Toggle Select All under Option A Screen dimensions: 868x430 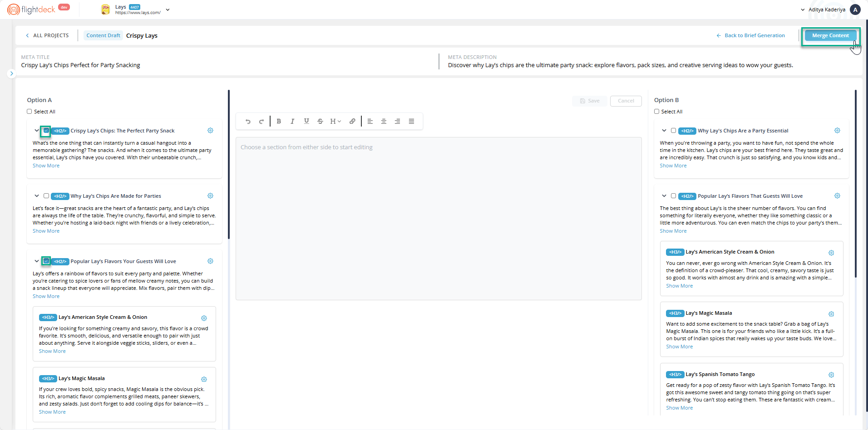(x=30, y=112)
